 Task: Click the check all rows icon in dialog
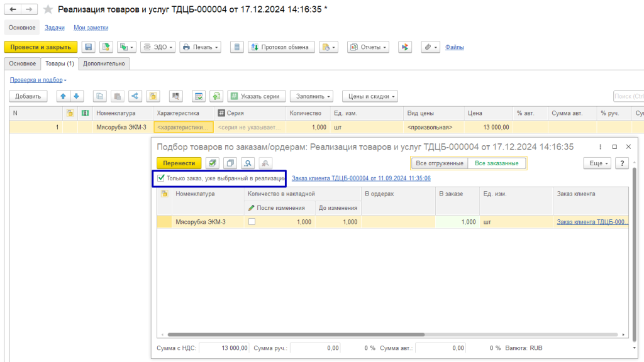pyautogui.click(x=213, y=163)
